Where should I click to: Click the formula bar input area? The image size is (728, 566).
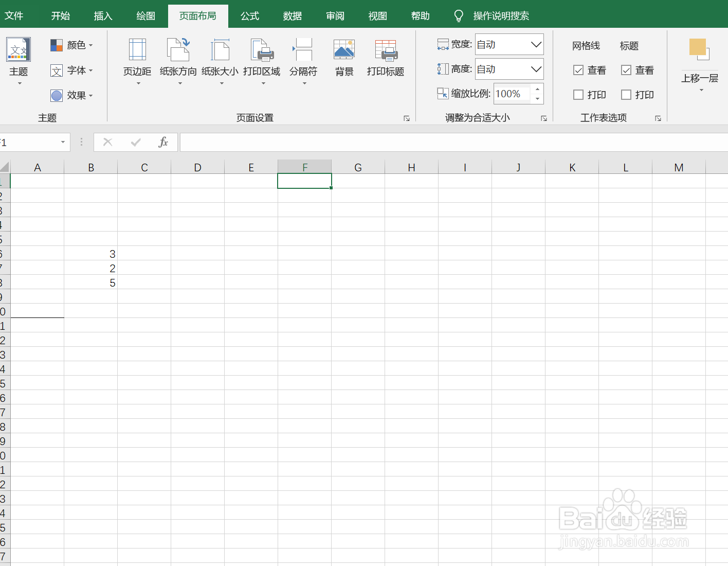454,142
